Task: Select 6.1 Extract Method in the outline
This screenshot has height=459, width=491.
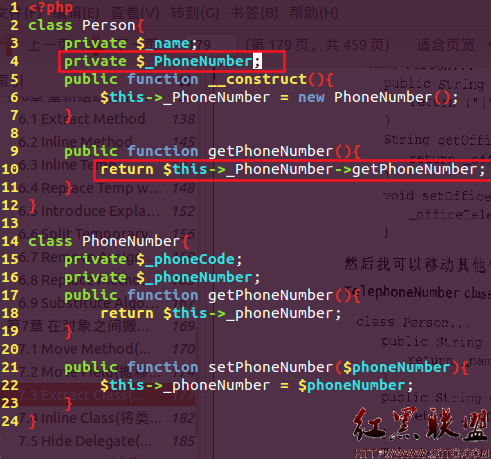Action: point(82,119)
